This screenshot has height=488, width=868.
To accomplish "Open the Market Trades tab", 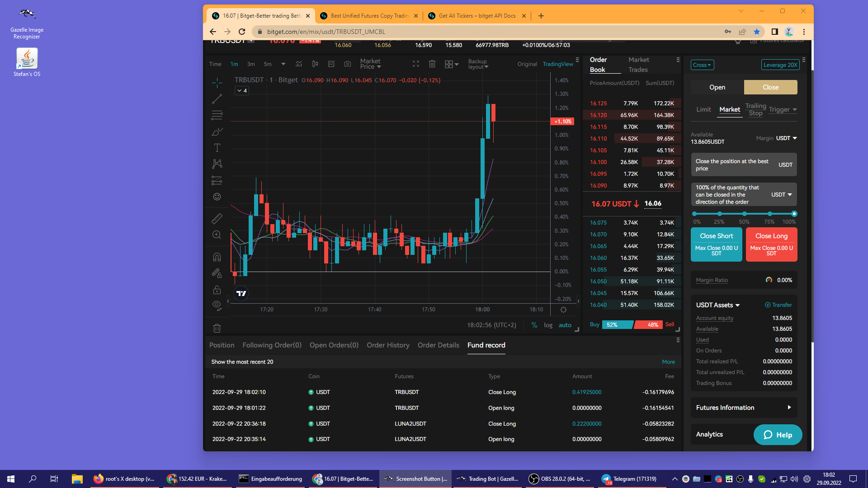I will click(638, 65).
